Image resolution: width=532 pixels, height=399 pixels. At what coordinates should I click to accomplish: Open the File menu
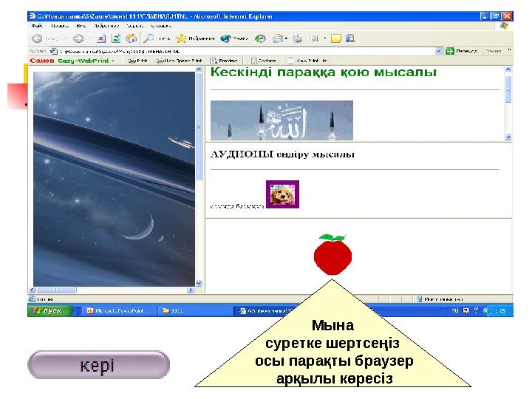[37, 26]
